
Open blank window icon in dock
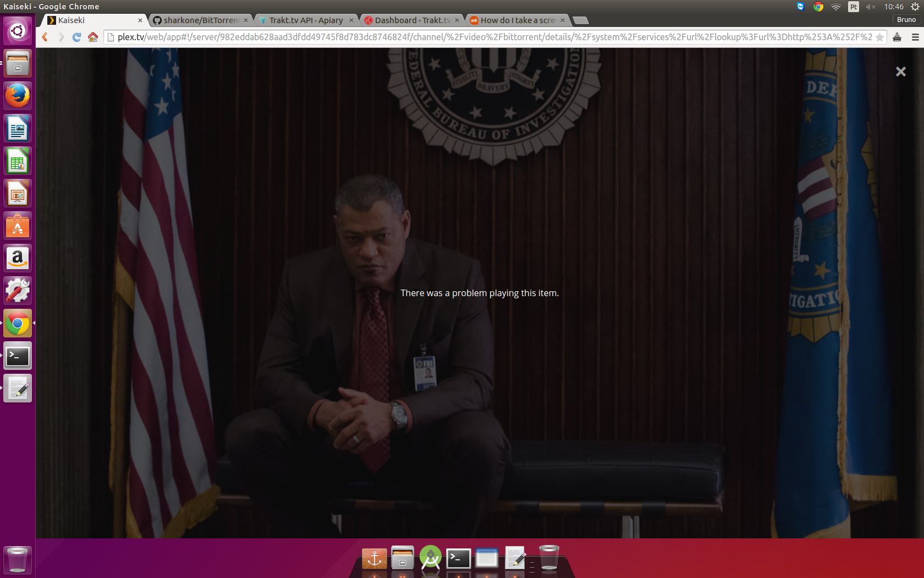tap(487, 558)
